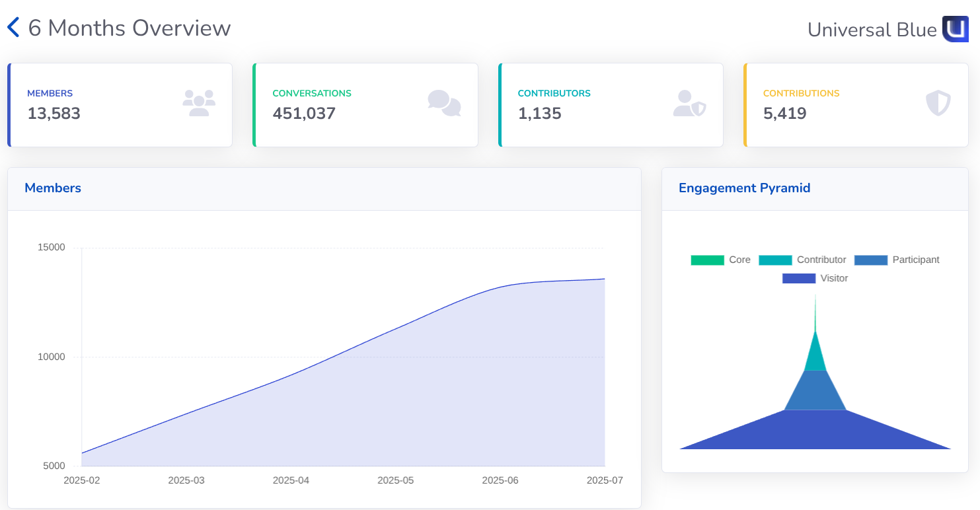
Task: Click the Contributions shield icon
Action: (x=938, y=104)
